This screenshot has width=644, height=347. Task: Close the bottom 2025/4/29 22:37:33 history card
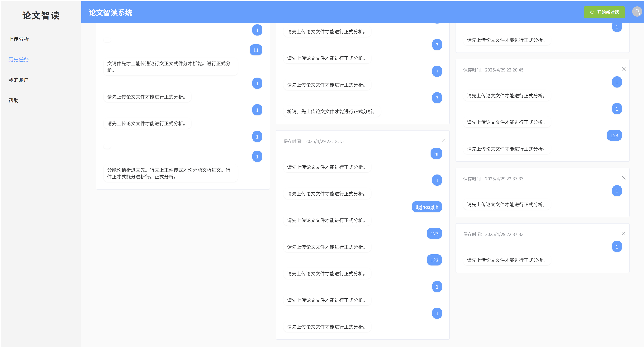pos(624,234)
